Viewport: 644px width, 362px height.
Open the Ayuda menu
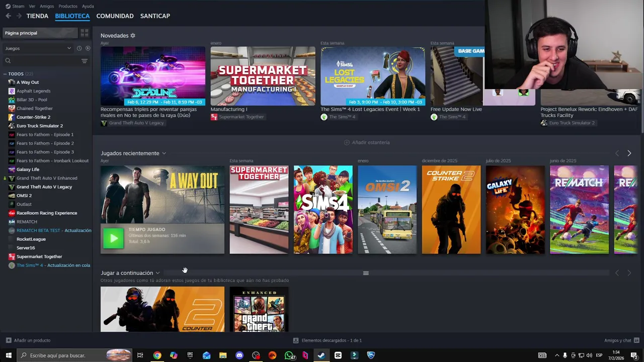pos(88,6)
